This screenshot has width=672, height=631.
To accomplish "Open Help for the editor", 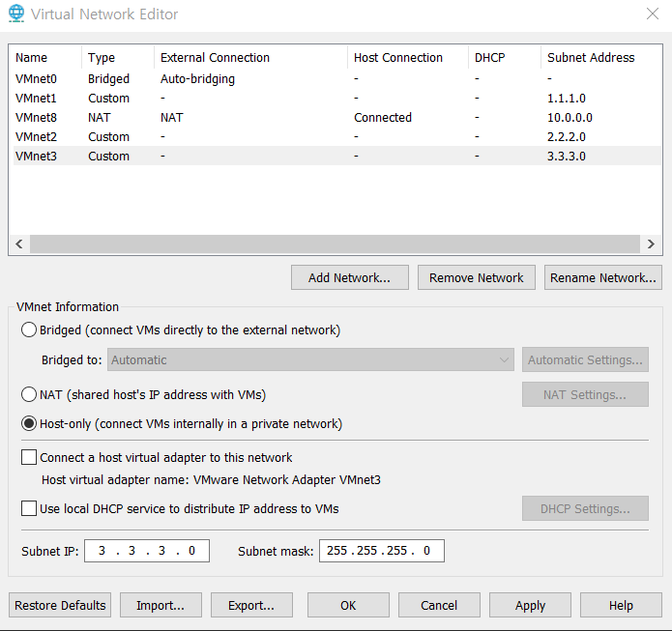I will 621,605.
